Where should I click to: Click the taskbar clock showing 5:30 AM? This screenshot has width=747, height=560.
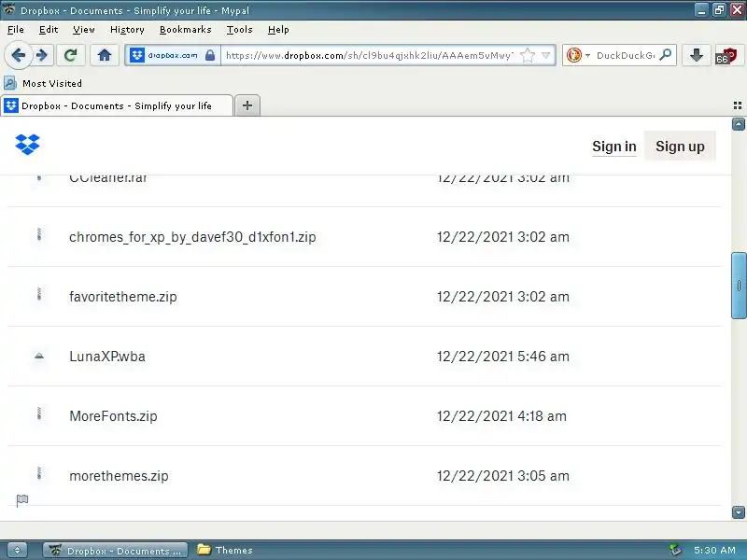[x=714, y=550]
